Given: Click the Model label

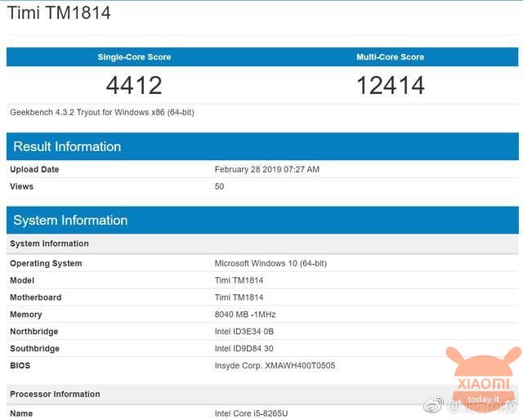Looking at the screenshot, I should pos(22,280).
